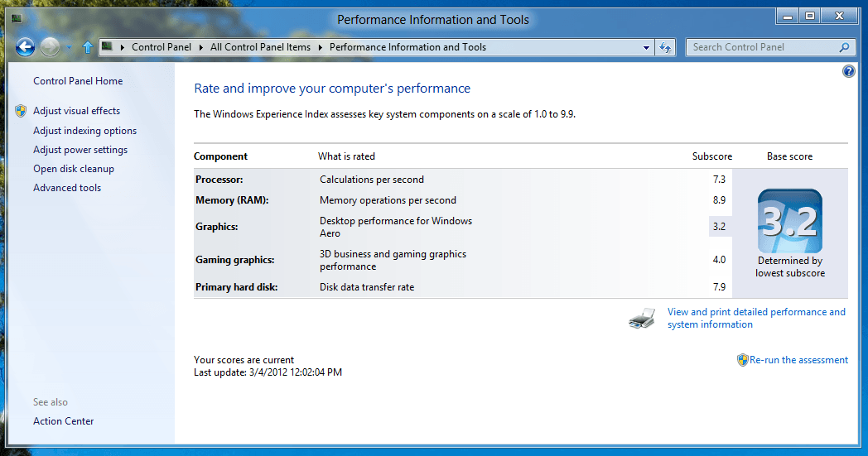Select the Primary hard disk: row label
868x456 pixels.
(236, 287)
